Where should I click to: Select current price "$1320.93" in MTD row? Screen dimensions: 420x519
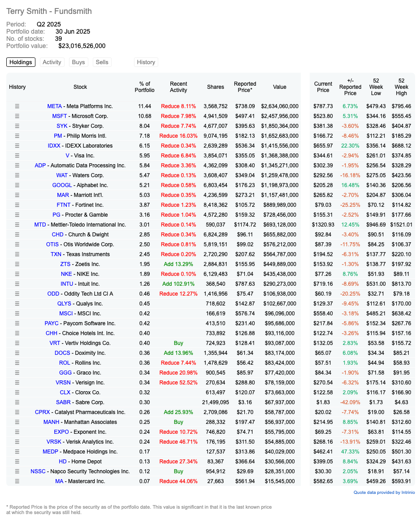[323, 225]
